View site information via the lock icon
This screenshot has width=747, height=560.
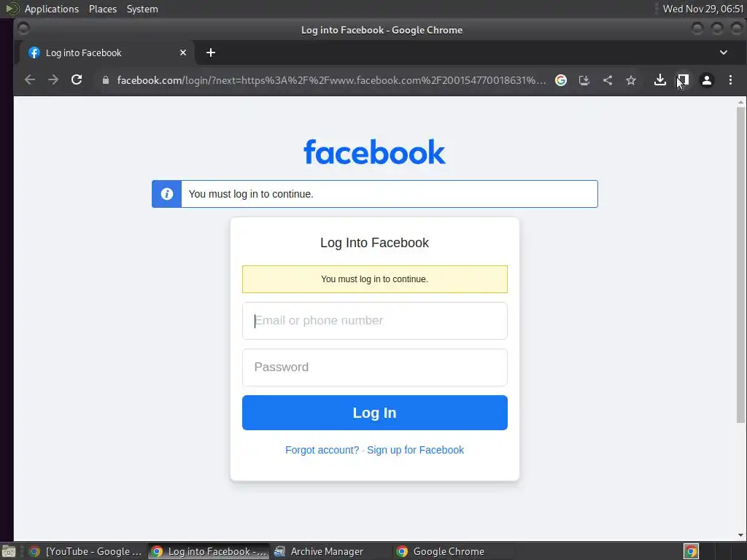click(106, 80)
